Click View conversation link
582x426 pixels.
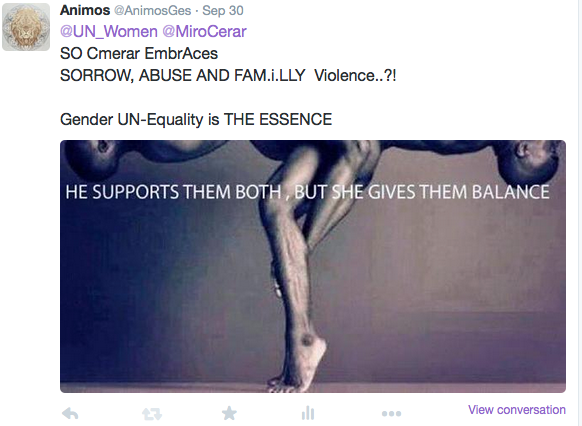(517, 410)
